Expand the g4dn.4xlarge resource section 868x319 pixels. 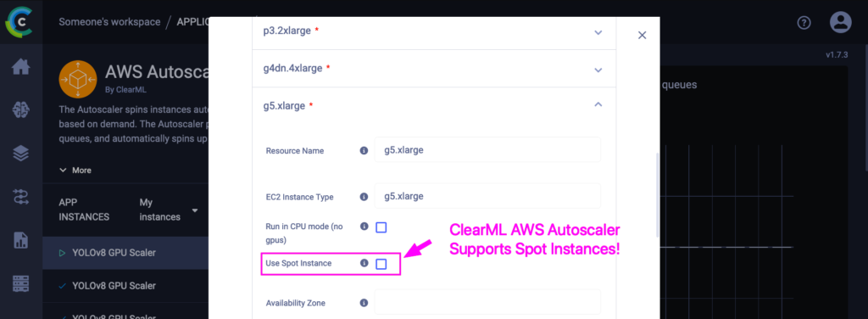(433, 69)
